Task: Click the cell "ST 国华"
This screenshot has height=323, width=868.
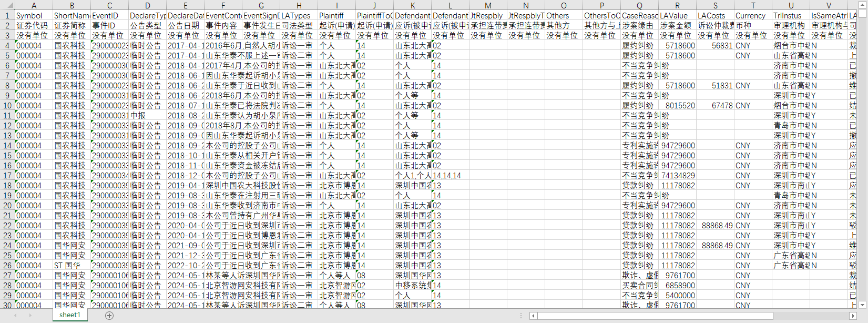Action: click(72, 266)
